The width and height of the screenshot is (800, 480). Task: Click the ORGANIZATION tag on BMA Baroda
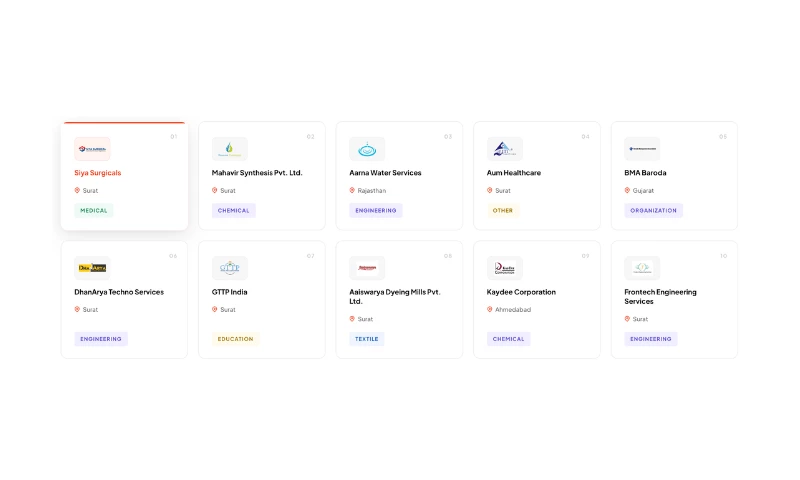coord(654,211)
